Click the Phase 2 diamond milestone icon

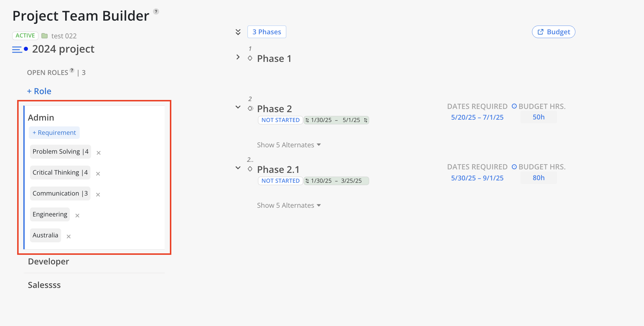click(250, 108)
